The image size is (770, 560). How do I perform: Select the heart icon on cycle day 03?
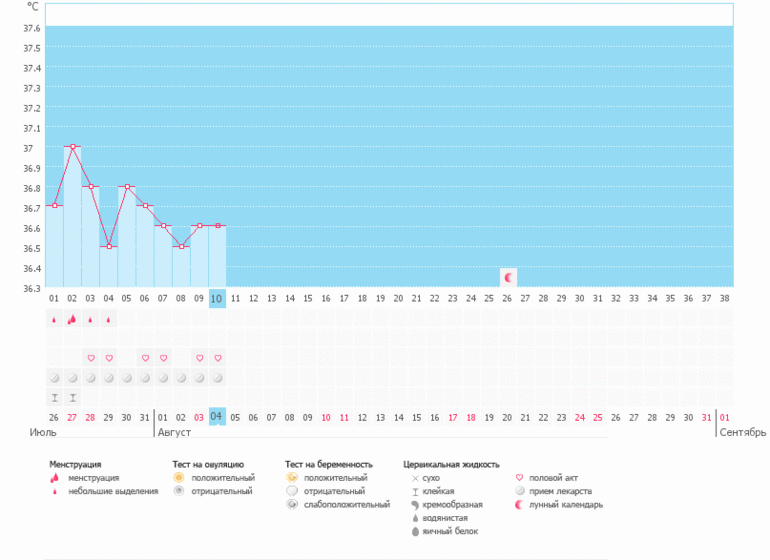[91, 358]
